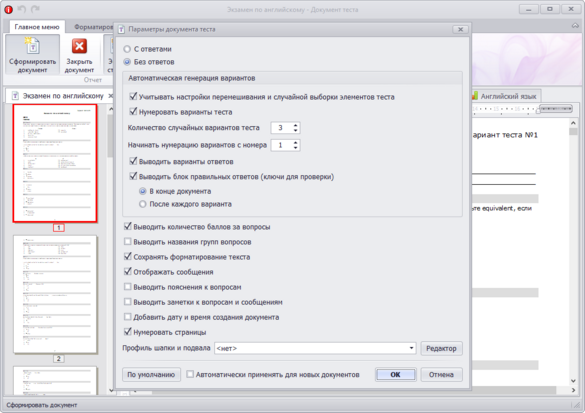The image size is (585, 413).
Task: Decrease the Начинать нумерацию вариантов с номера value
Action: tap(295, 148)
